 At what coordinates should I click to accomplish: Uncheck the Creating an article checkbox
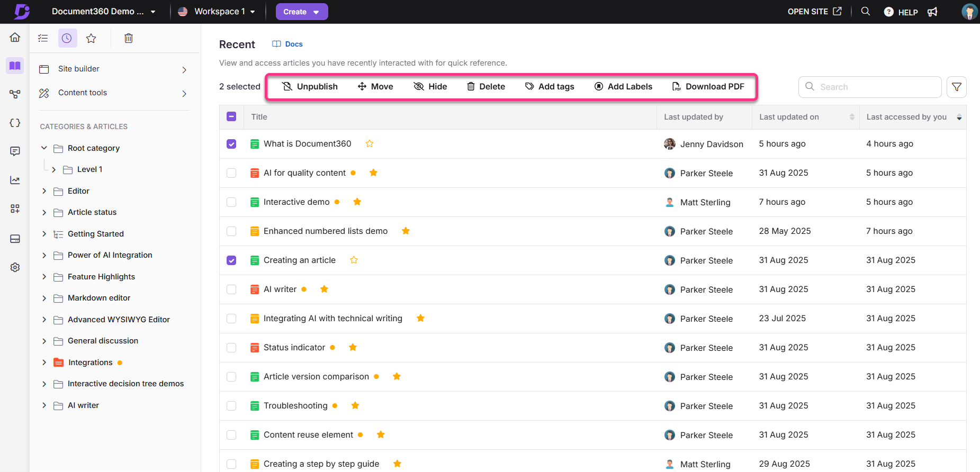point(231,260)
